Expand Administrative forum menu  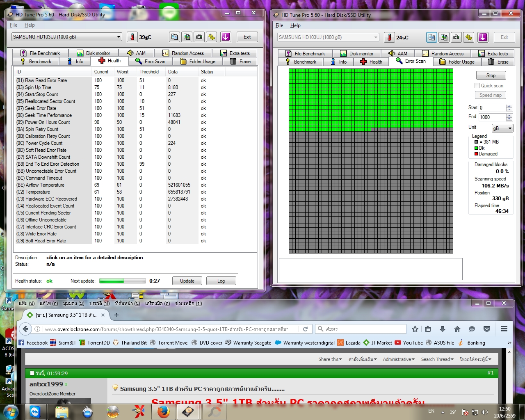(399, 359)
